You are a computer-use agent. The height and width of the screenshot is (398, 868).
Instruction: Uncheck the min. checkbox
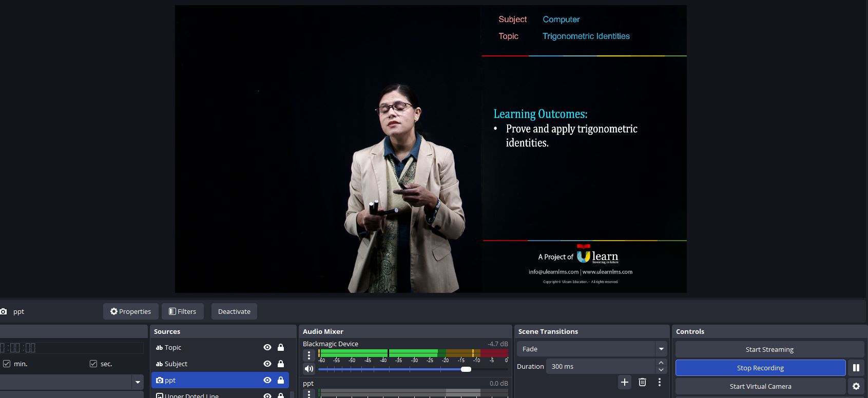(x=7, y=364)
